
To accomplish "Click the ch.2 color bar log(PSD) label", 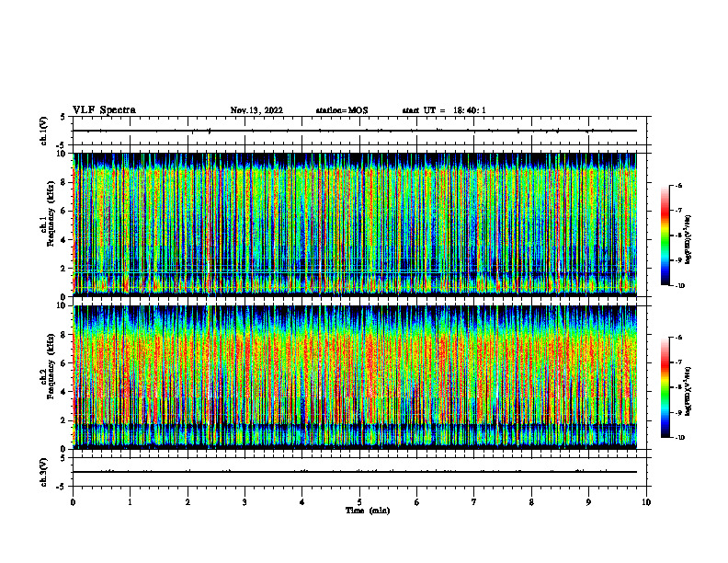I will point(688,392).
